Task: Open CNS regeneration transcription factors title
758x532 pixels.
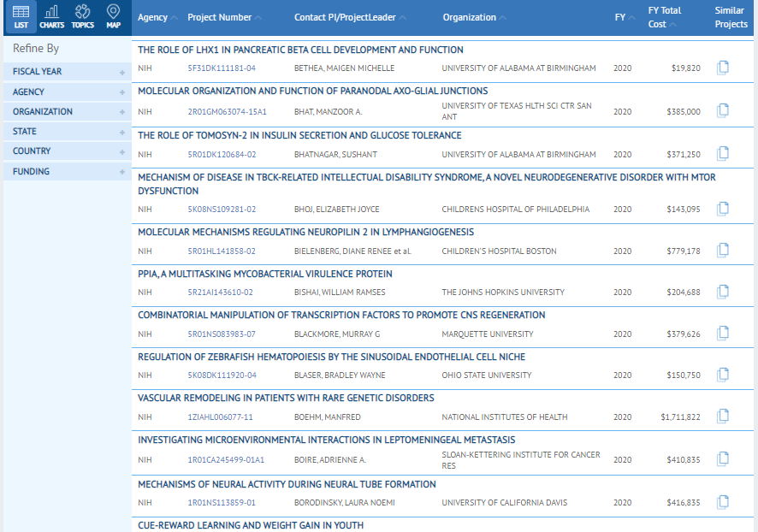Action: tap(341, 315)
